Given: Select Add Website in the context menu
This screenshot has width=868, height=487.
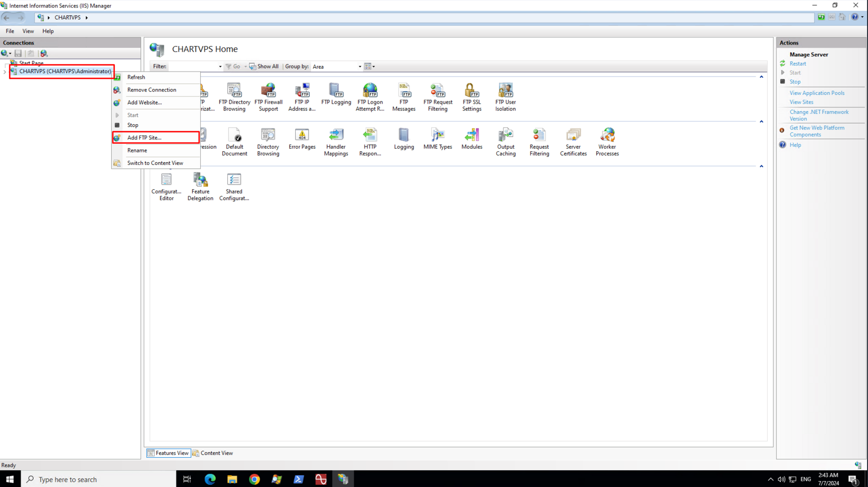Looking at the screenshot, I should click(144, 102).
